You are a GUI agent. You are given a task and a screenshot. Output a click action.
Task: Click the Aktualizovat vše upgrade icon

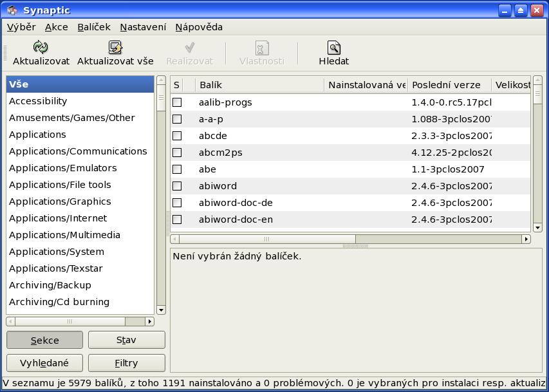pyautogui.click(x=115, y=47)
